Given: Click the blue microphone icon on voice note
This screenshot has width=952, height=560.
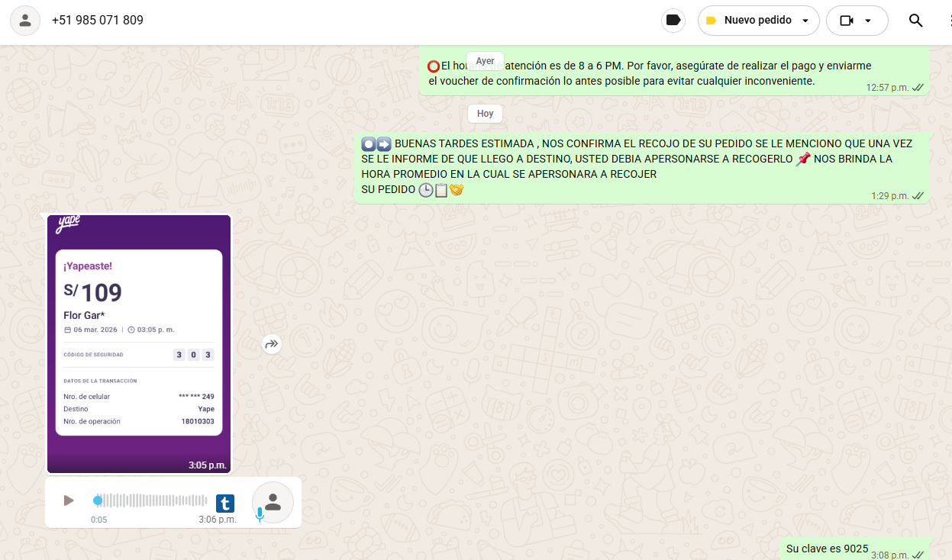Looking at the screenshot, I should click(260, 515).
